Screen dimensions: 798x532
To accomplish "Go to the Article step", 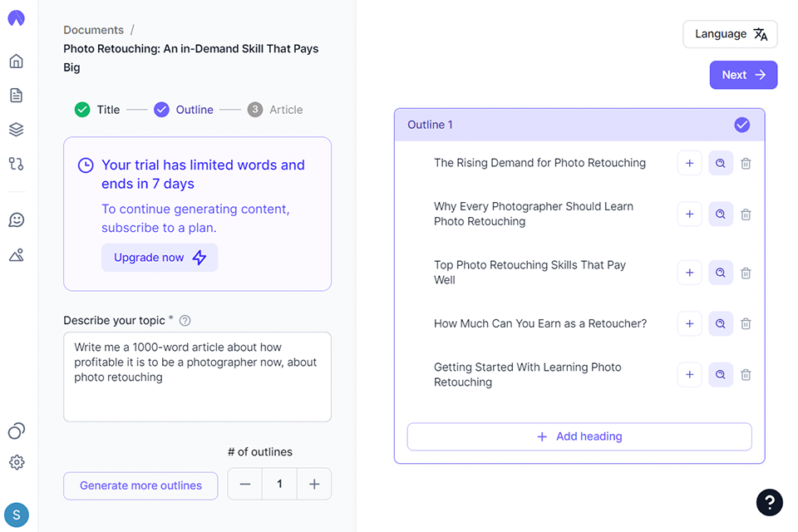I will click(x=276, y=110).
